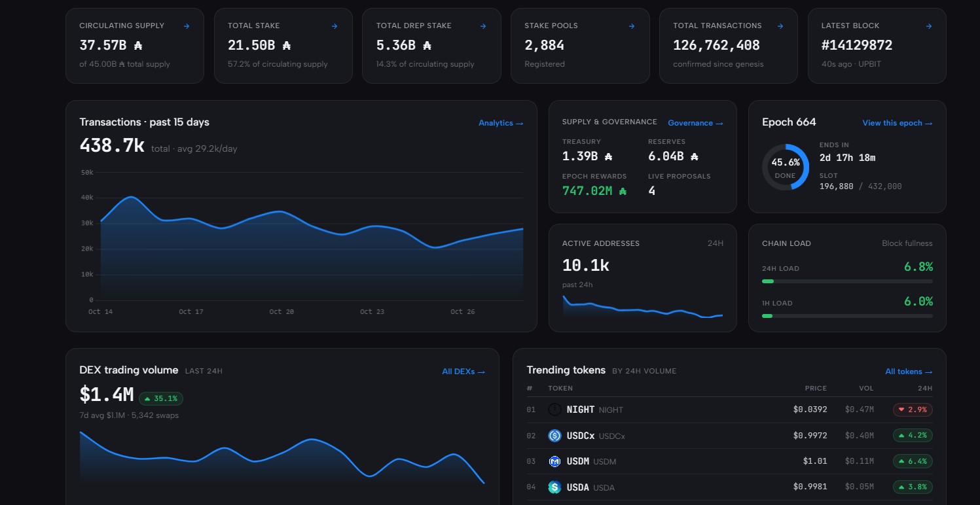Click the 24H Load progress bar
Image resolution: width=980 pixels, height=505 pixels.
[847, 281]
